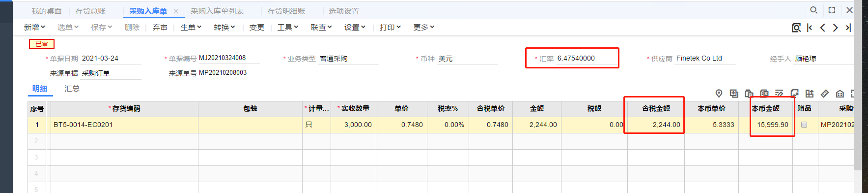Expand the 转换 dropdown
The width and height of the screenshot is (868, 193).
[x=224, y=28]
